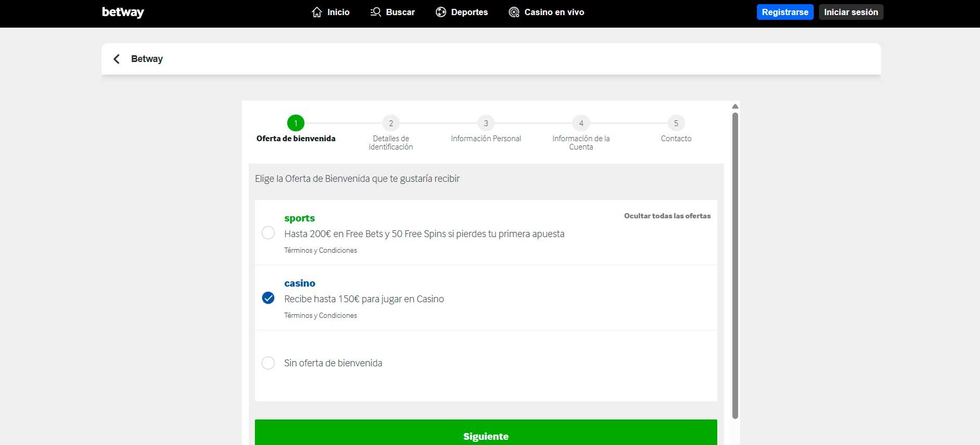Click the blue casino heading
This screenshot has height=445, width=980.
click(300, 283)
